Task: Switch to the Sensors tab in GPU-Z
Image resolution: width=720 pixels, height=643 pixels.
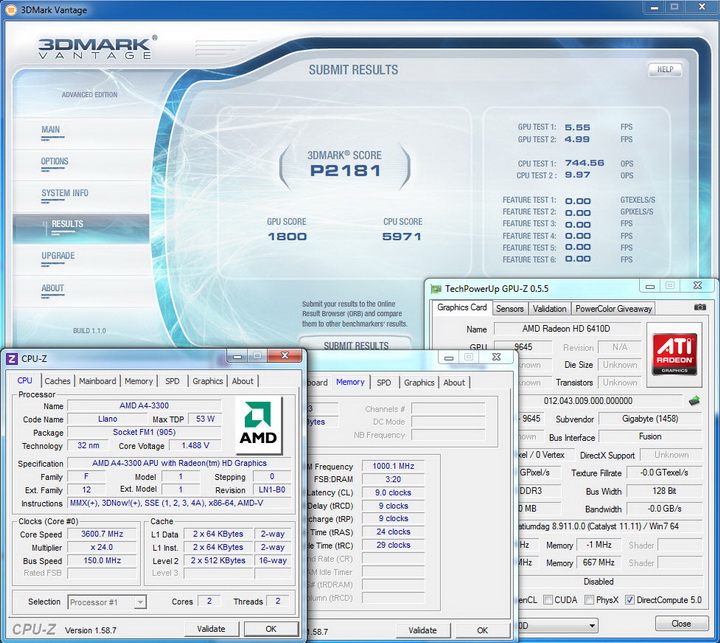Action: click(x=510, y=309)
